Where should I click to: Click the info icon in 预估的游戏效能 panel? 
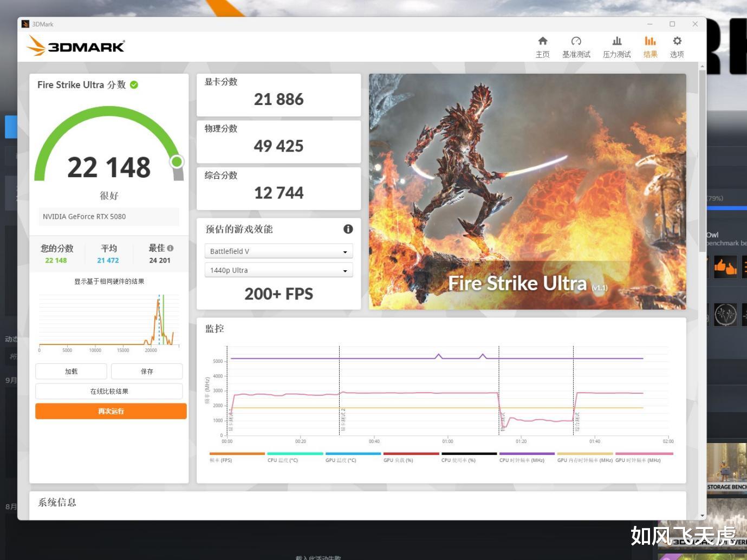click(348, 229)
